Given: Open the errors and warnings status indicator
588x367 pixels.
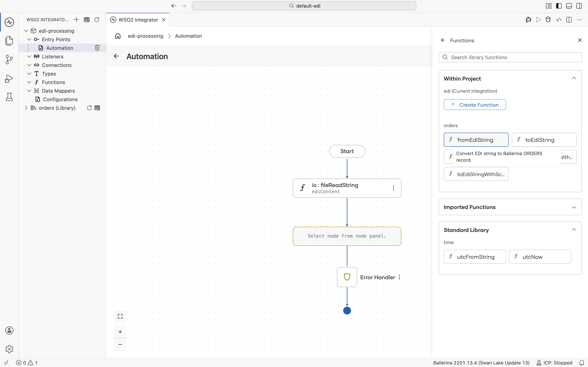Looking at the screenshot, I should [x=27, y=363].
